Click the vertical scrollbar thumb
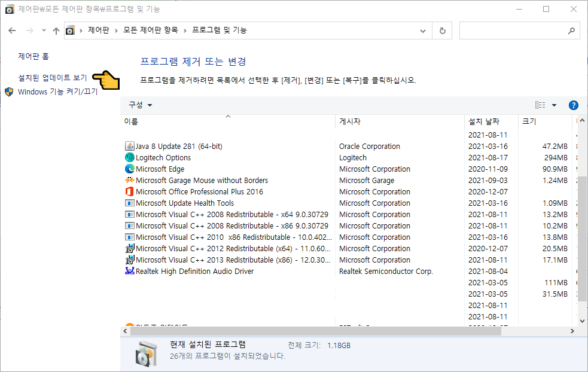The width and height of the screenshot is (588, 372). pyautogui.click(x=582, y=239)
